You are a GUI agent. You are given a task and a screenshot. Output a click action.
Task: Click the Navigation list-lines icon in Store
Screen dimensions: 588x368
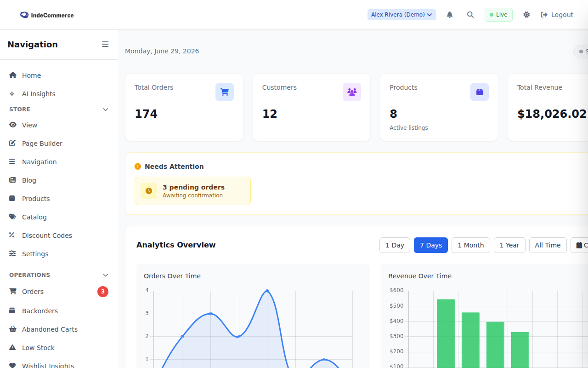coord(12,161)
